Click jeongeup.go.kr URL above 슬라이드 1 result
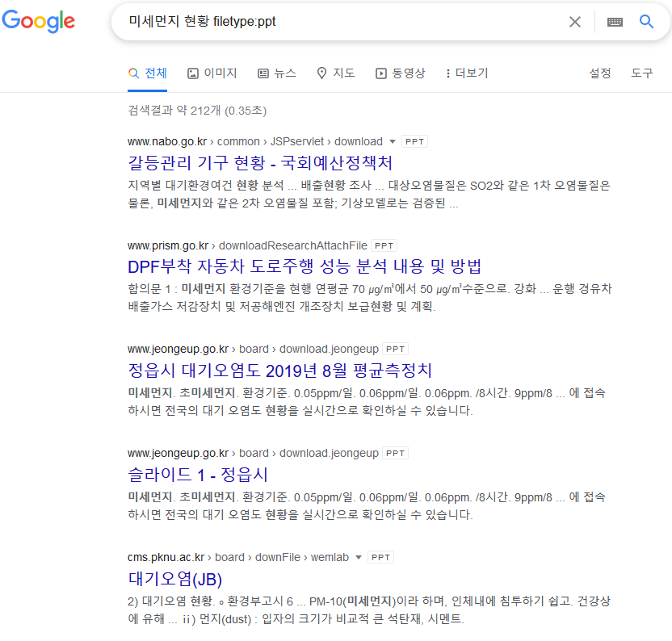 pos(253,454)
